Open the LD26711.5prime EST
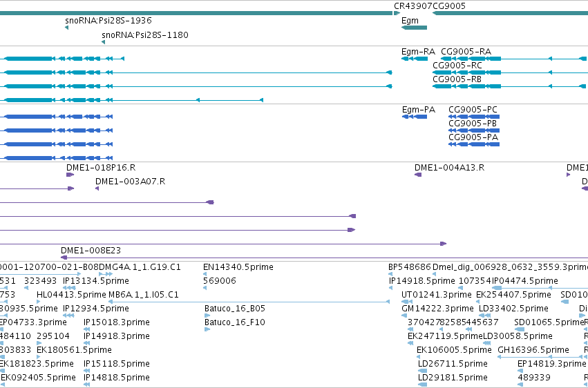588x388 pixels. click(x=422, y=371)
